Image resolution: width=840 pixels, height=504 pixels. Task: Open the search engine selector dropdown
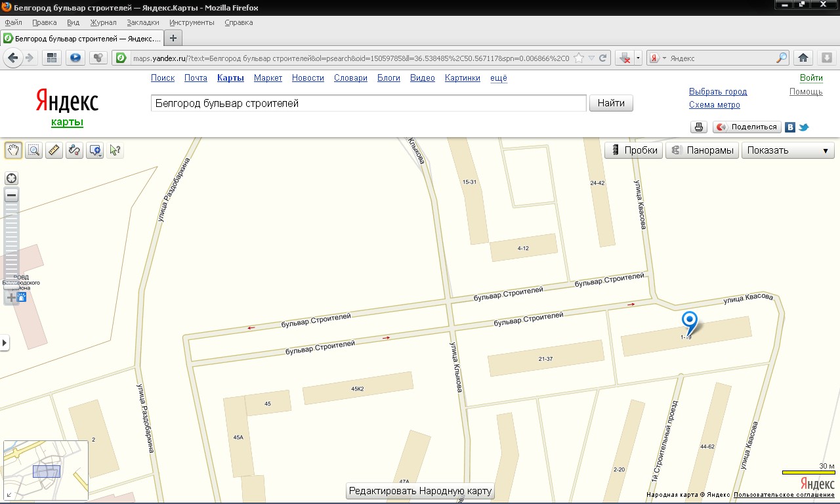coord(658,58)
